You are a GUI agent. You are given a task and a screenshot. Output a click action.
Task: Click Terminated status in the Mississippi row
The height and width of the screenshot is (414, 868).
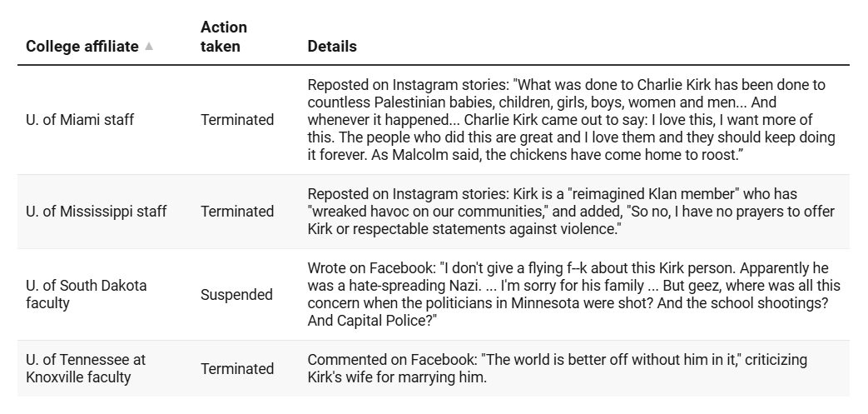click(237, 211)
